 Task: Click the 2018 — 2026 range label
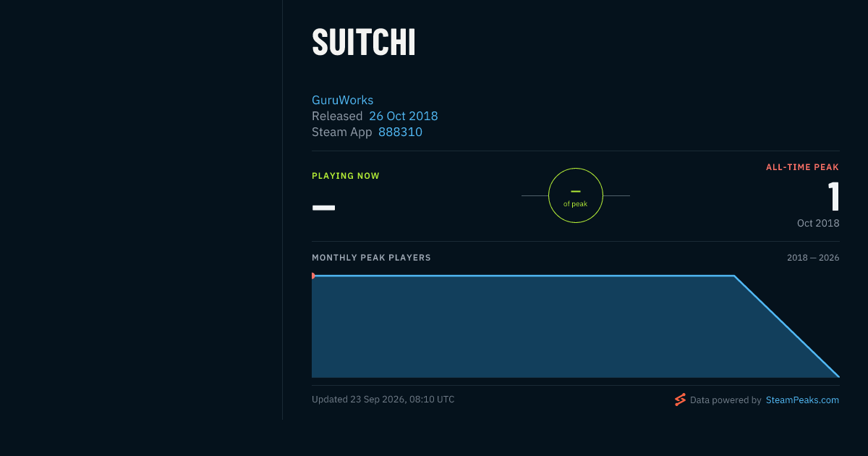click(813, 258)
